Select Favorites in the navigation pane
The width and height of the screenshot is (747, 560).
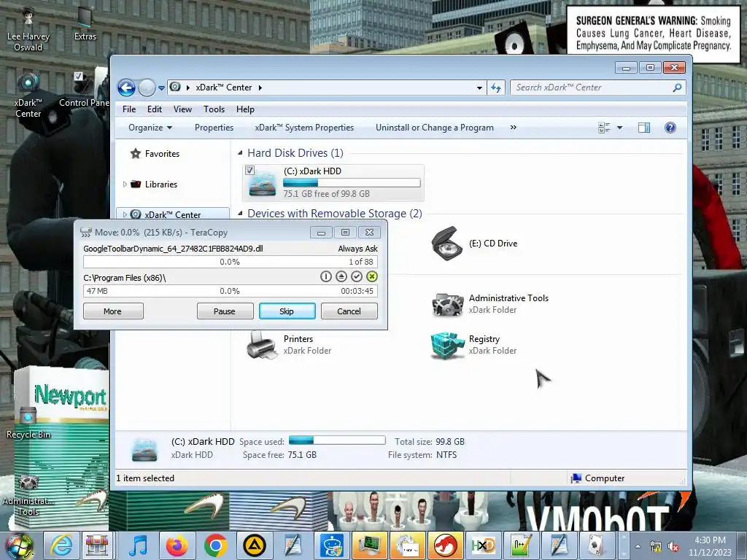tap(162, 154)
